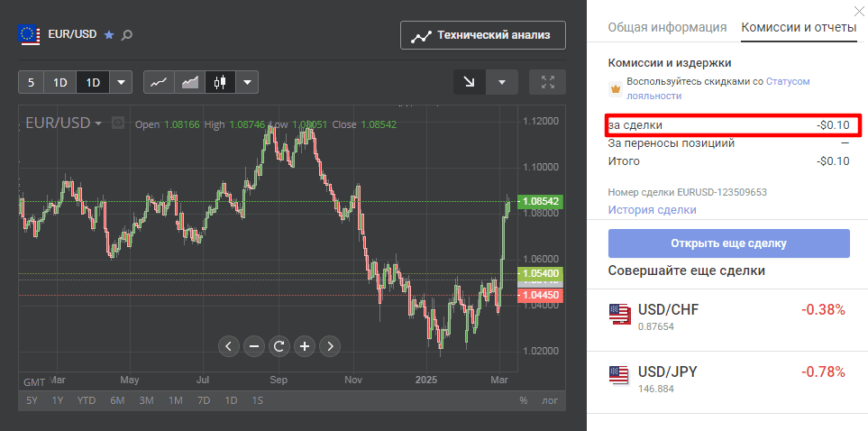Click the -0.78% change value
868x431 pixels.
click(823, 371)
